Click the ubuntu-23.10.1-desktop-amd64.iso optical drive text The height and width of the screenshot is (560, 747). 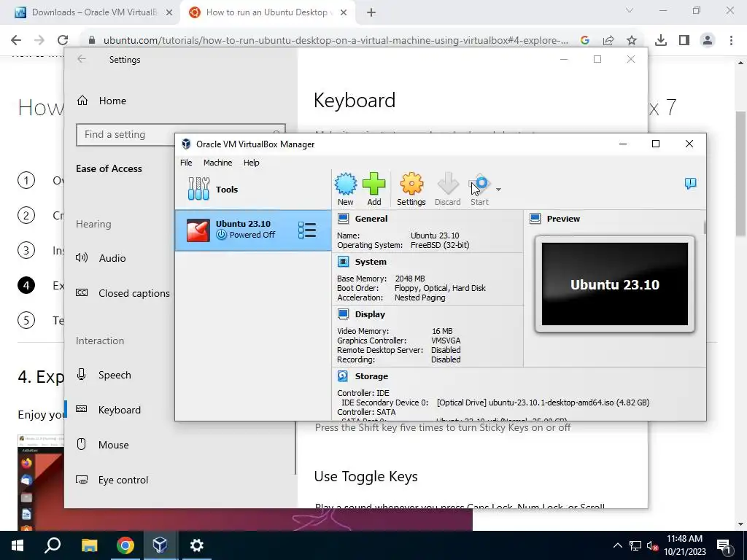point(543,402)
